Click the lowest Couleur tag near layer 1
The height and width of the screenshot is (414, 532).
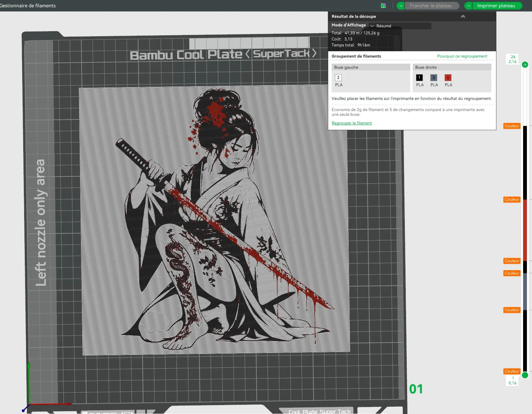click(x=512, y=371)
